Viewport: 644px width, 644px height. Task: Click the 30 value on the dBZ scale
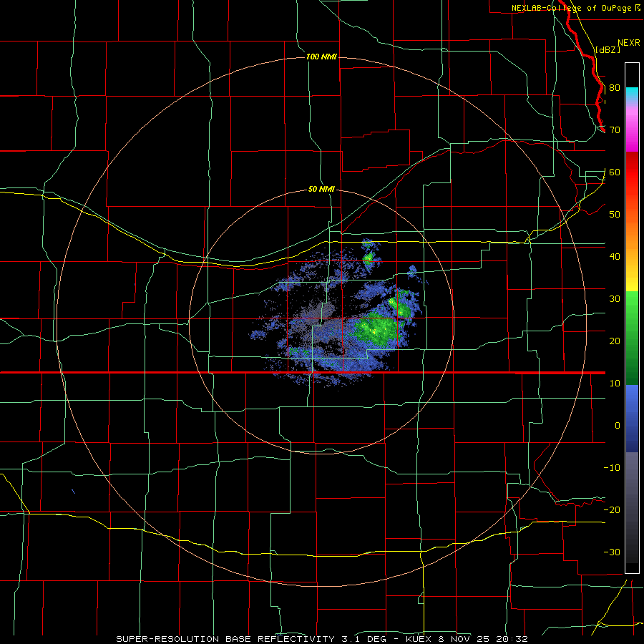coord(615,299)
